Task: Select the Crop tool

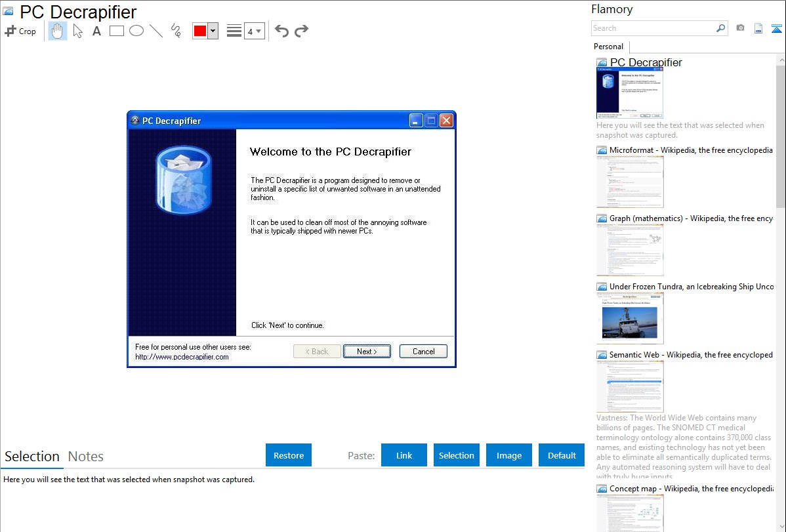Action: tap(20, 31)
